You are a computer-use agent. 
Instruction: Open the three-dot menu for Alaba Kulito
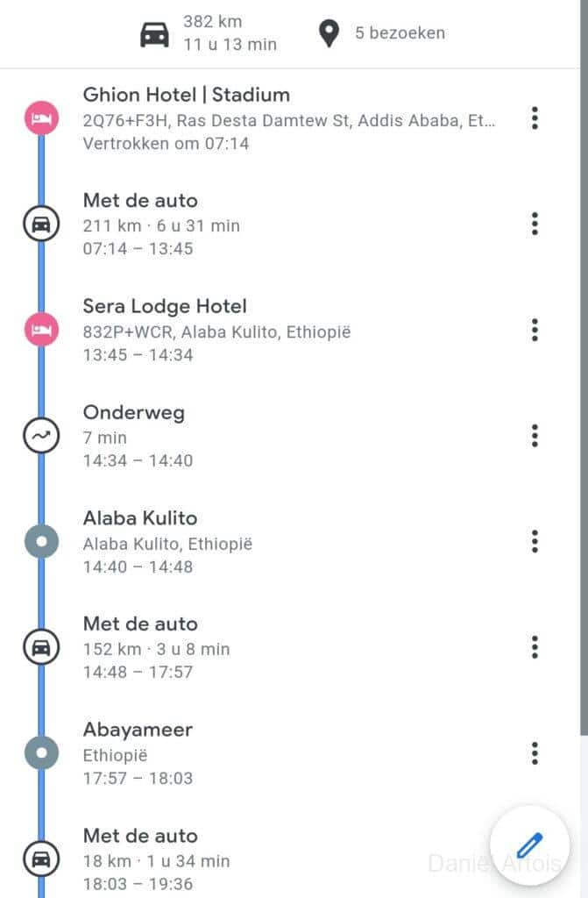535,542
